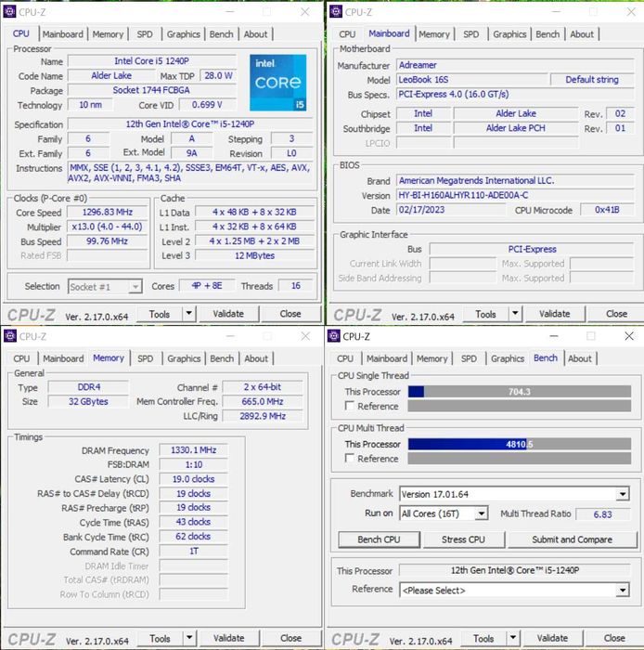Viewport: 644px width, 650px height.
Task: Click the Model field LeoBook 16S
Action: [472, 80]
